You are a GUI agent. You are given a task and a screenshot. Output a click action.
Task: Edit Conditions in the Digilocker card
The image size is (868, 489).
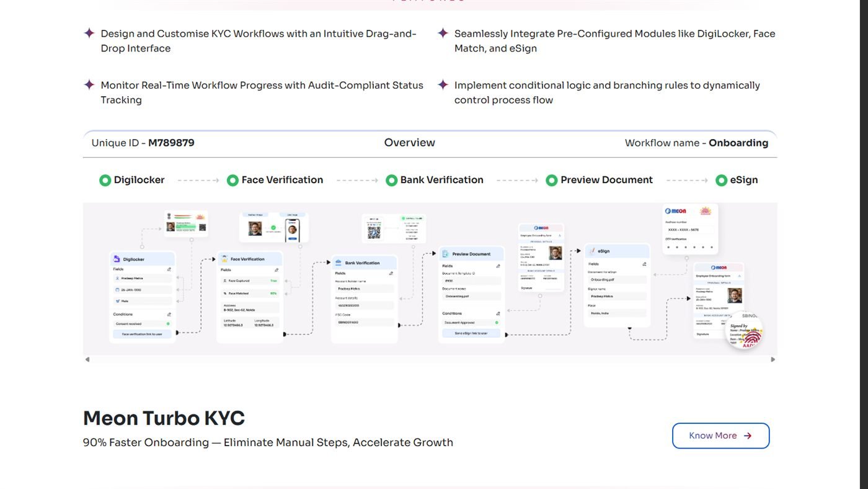pos(169,315)
